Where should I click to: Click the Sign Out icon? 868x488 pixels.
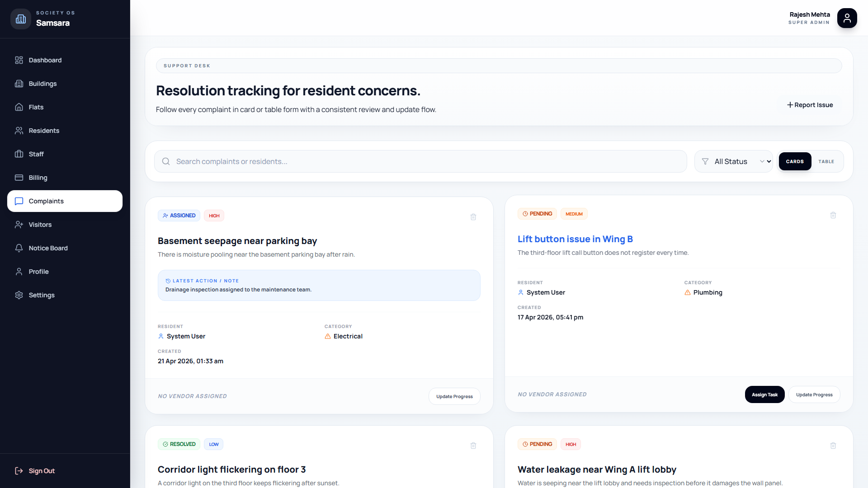pos(19,471)
